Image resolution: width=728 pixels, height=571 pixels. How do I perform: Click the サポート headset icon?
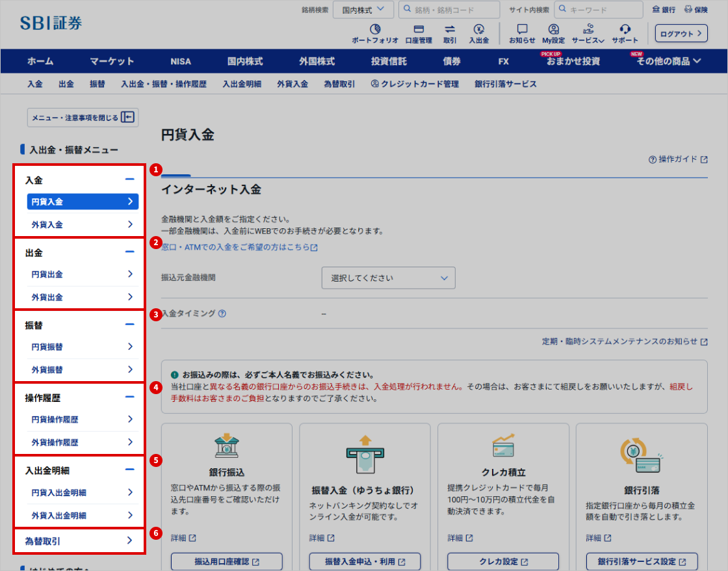click(x=625, y=29)
